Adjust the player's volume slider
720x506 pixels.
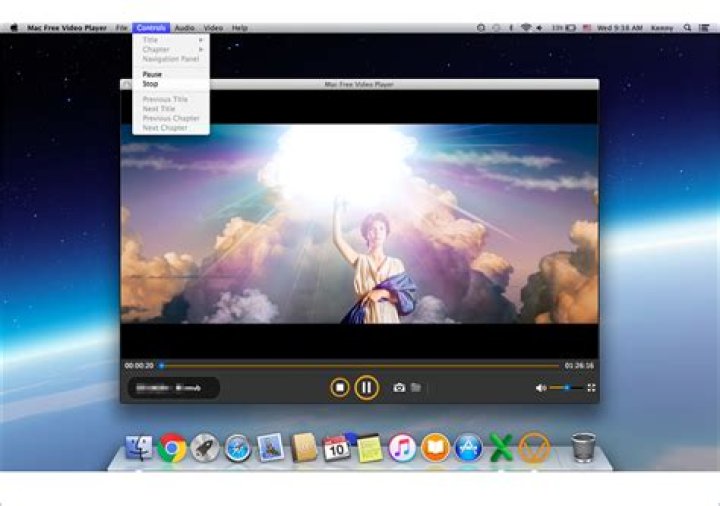[566, 388]
